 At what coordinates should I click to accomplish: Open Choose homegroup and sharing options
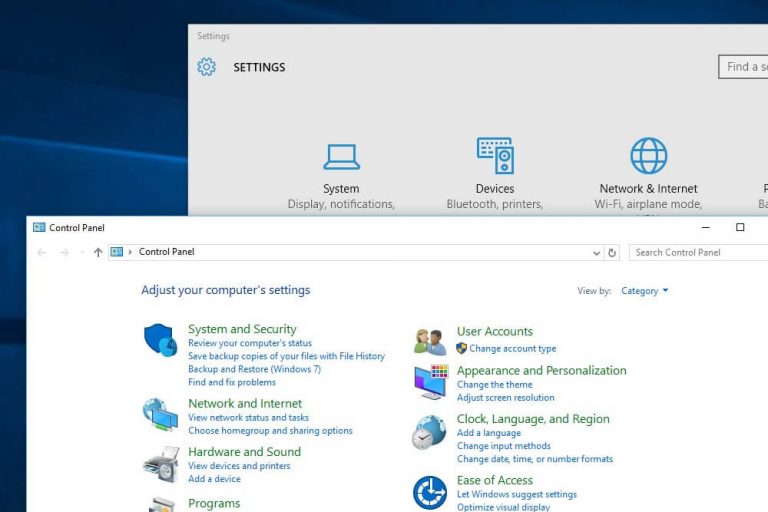pos(270,431)
